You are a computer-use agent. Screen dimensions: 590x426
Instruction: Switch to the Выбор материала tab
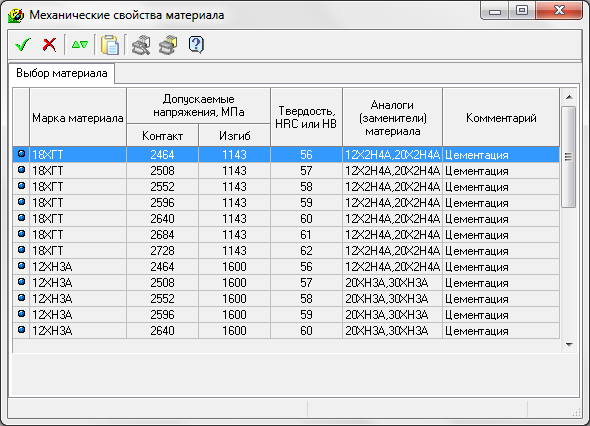62,73
